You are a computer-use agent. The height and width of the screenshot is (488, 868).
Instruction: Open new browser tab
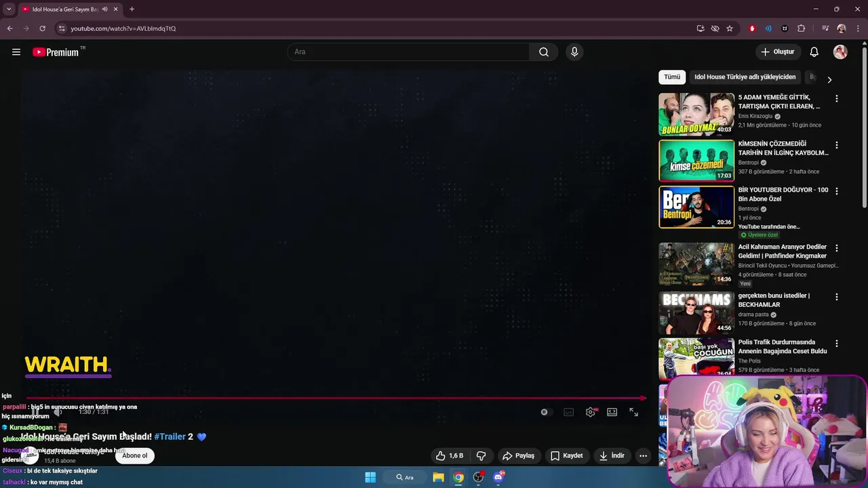tap(132, 9)
